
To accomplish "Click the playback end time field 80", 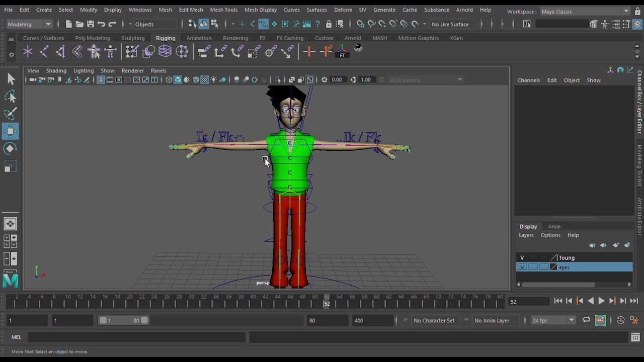I will [327, 320].
